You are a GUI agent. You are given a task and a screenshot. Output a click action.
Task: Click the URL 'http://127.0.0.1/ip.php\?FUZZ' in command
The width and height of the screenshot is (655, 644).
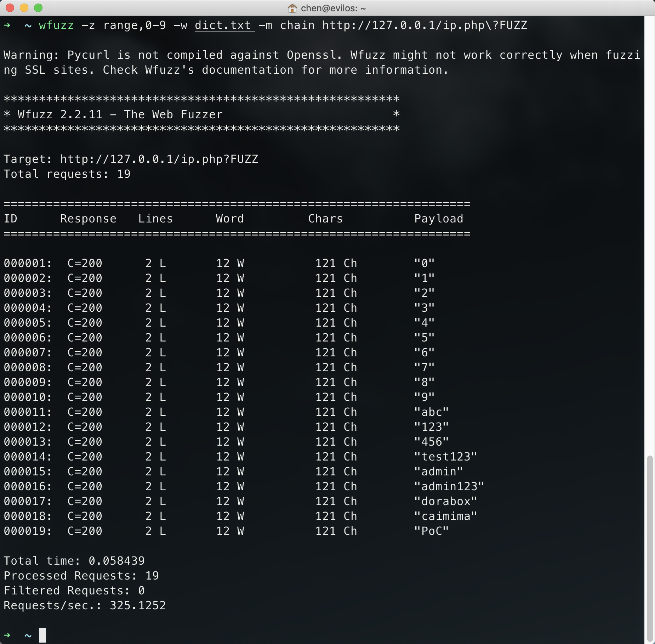(425, 26)
